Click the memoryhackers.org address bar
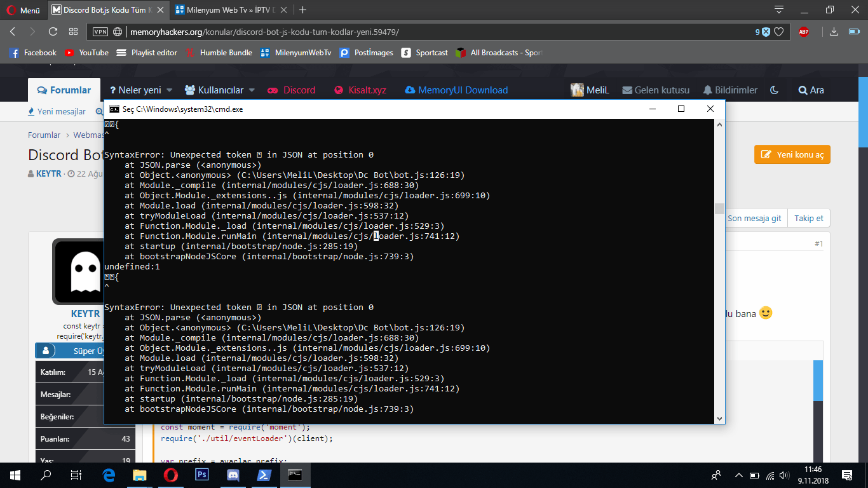868x488 pixels. (x=438, y=32)
